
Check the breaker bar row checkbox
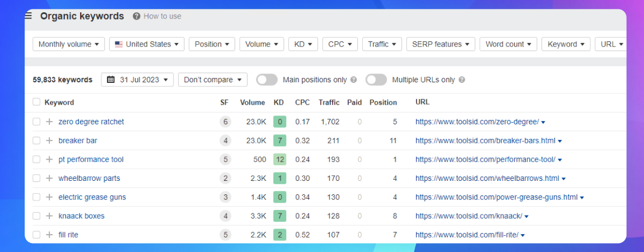point(36,141)
